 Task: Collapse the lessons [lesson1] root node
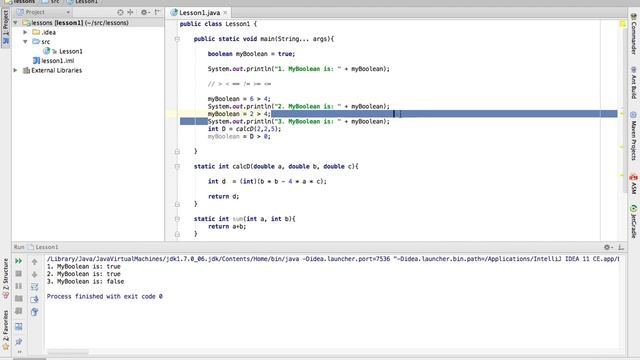pos(16,23)
